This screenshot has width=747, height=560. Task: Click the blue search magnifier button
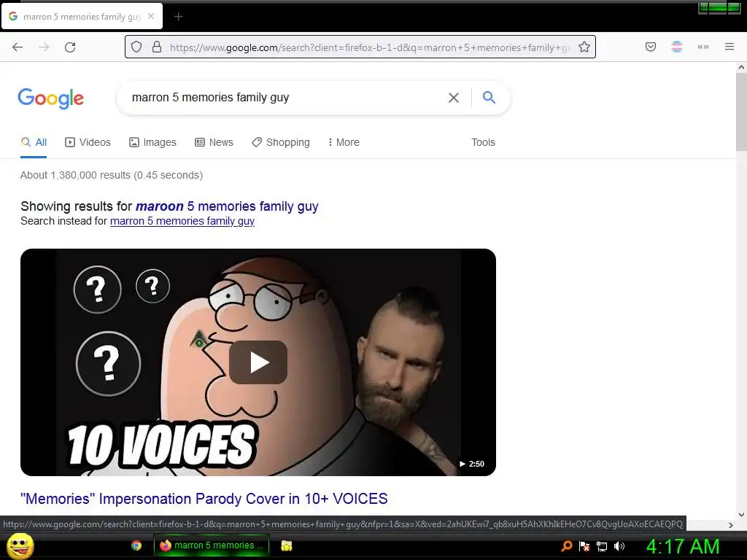click(489, 97)
